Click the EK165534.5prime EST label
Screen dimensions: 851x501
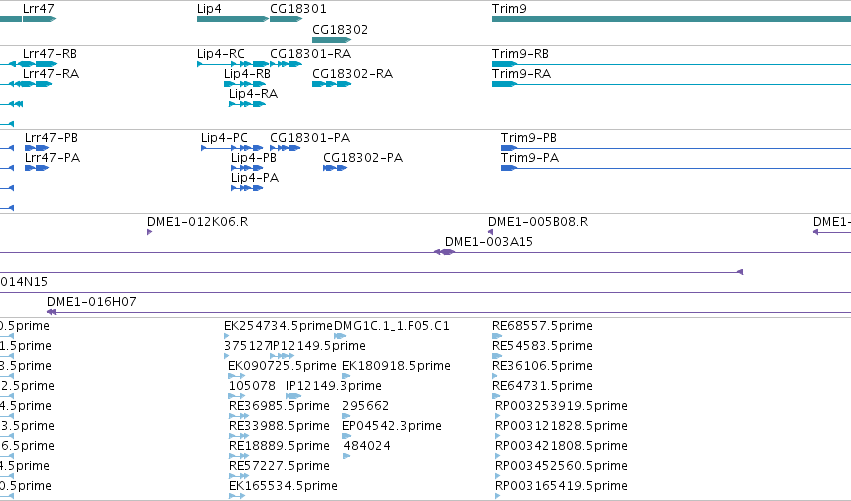[x=283, y=486]
